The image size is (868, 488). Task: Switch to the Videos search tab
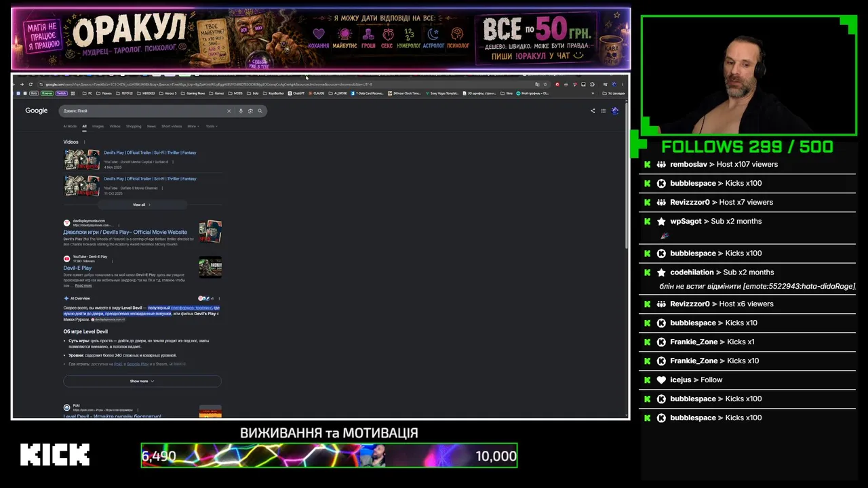115,126
